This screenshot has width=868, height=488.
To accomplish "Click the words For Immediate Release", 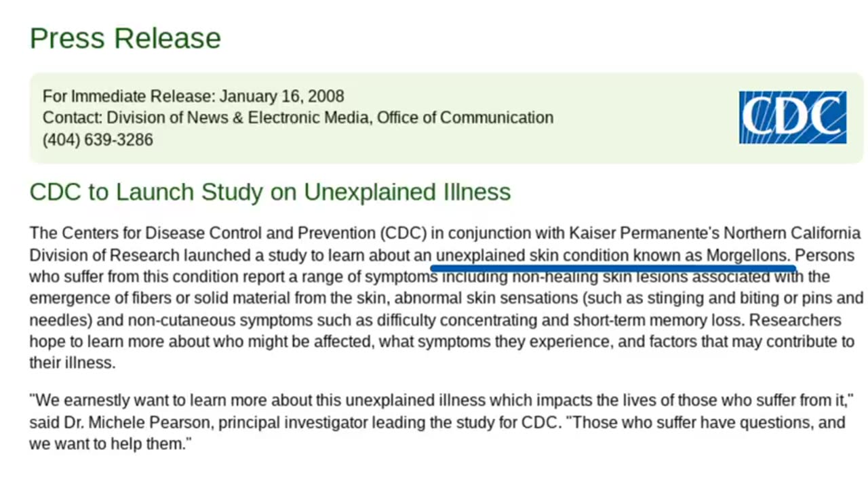I will (127, 96).
